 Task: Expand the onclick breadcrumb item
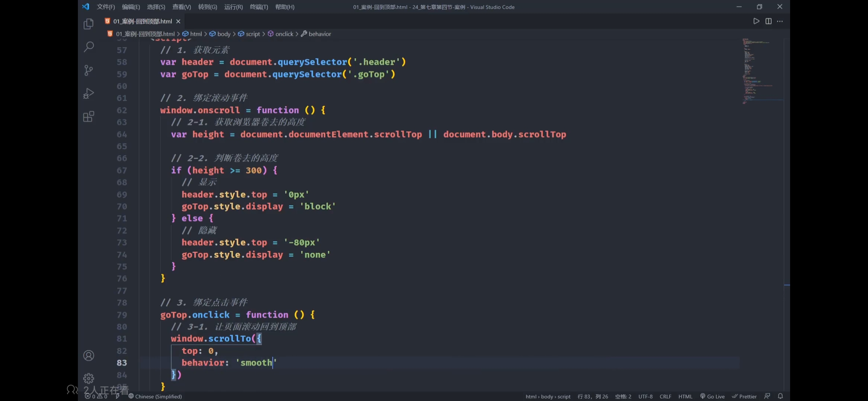coord(284,34)
